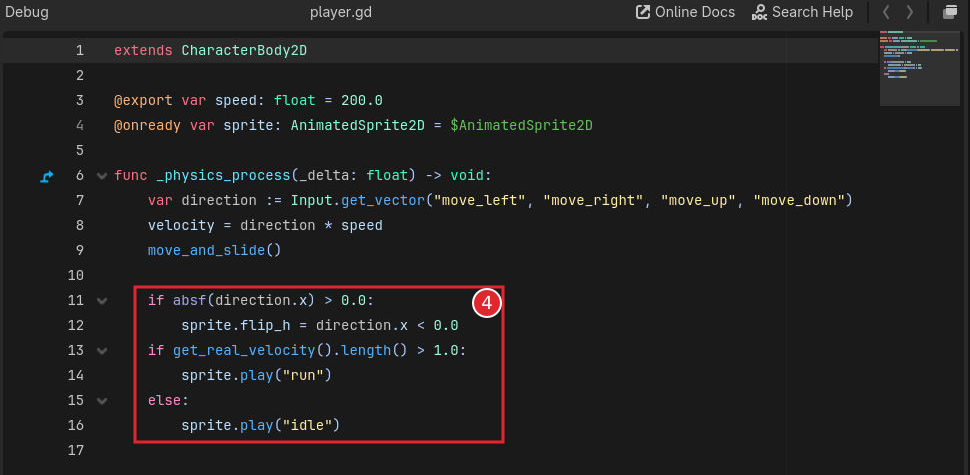Click the floating script editor window icon
This screenshot has width=970, height=475.
[950, 12]
